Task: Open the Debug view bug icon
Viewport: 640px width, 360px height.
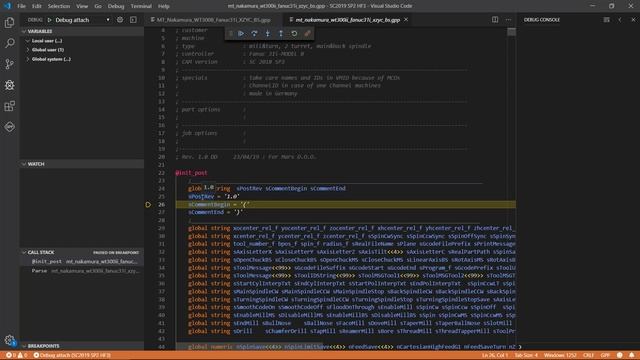Action: click(9, 85)
